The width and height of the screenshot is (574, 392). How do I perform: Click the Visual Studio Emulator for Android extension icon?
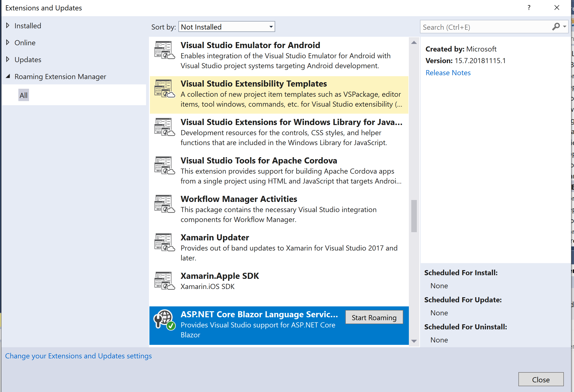(x=164, y=50)
